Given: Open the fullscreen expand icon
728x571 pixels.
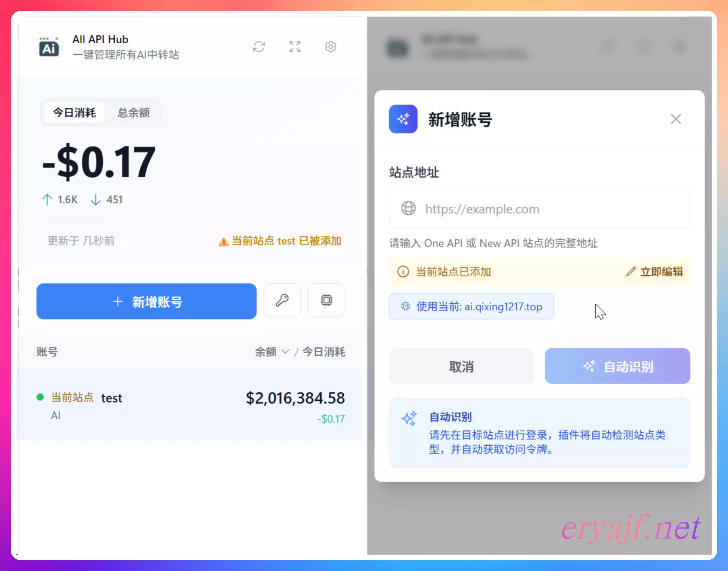Looking at the screenshot, I should [x=295, y=47].
